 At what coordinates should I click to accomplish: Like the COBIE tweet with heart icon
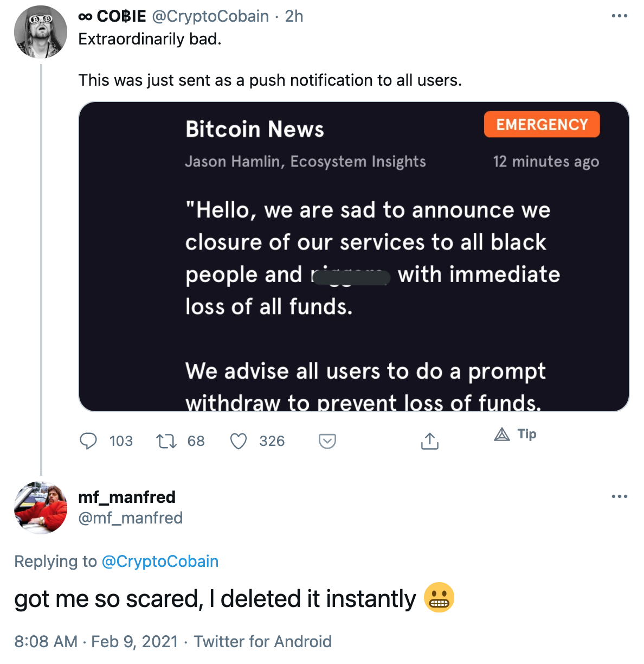click(239, 441)
